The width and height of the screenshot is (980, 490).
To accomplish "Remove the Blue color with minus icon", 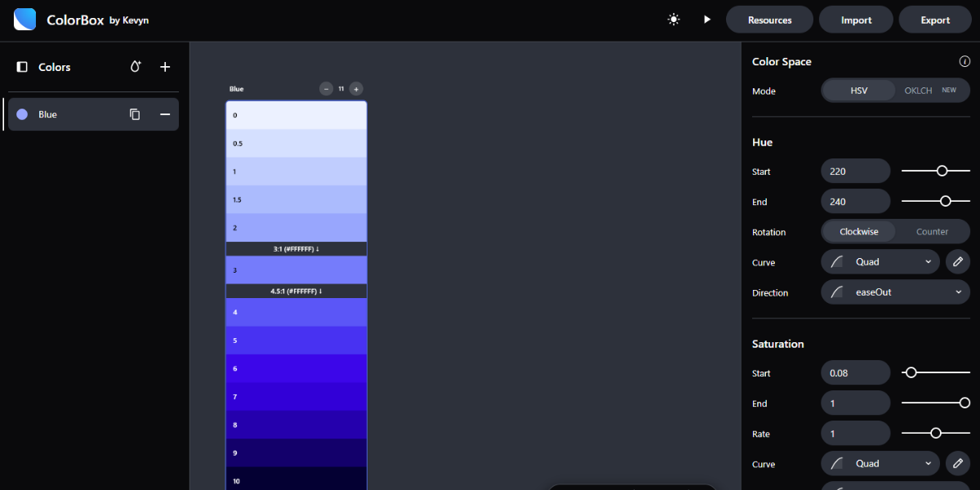I will pyautogui.click(x=165, y=114).
